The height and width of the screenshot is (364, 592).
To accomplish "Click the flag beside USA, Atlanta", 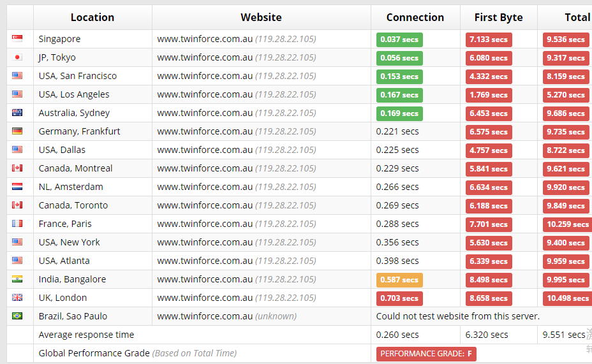I will point(17,260).
